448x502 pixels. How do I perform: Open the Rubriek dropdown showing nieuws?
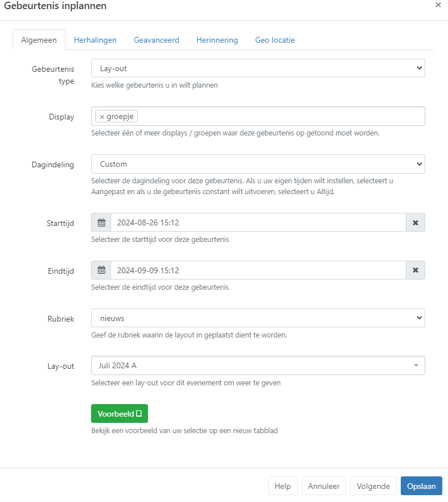point(258,318)
